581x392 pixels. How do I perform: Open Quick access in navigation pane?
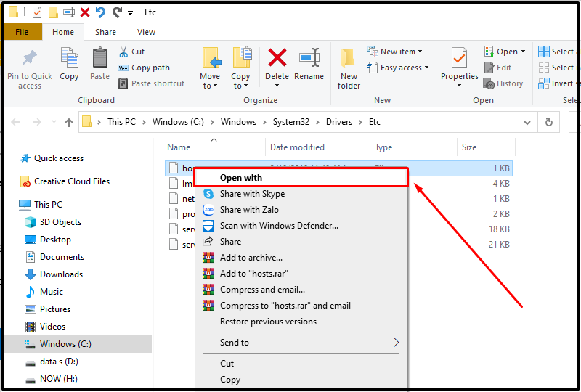tap(59, 158)
